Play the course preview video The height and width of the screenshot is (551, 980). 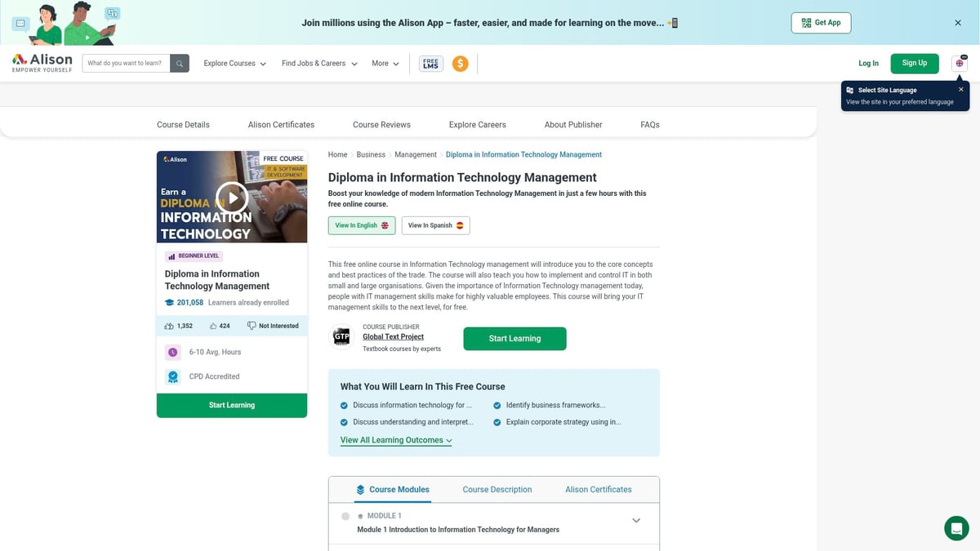[233, 197]
